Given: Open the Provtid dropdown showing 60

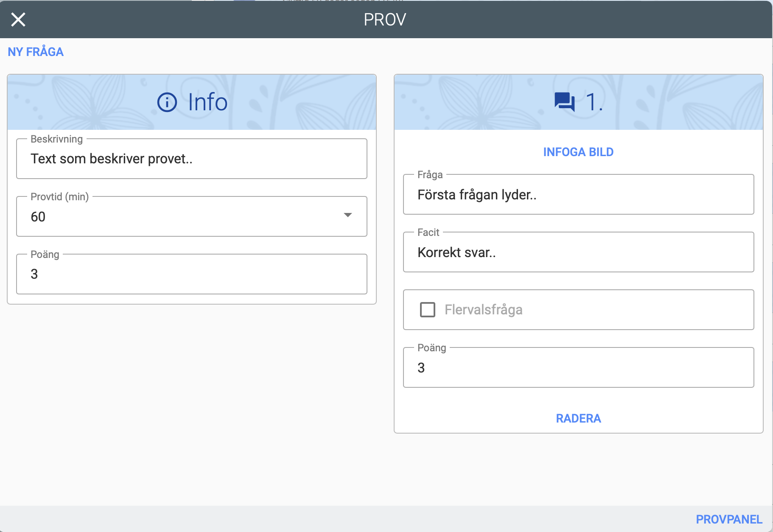Looking at the screenshot, I should click(182, 217).
